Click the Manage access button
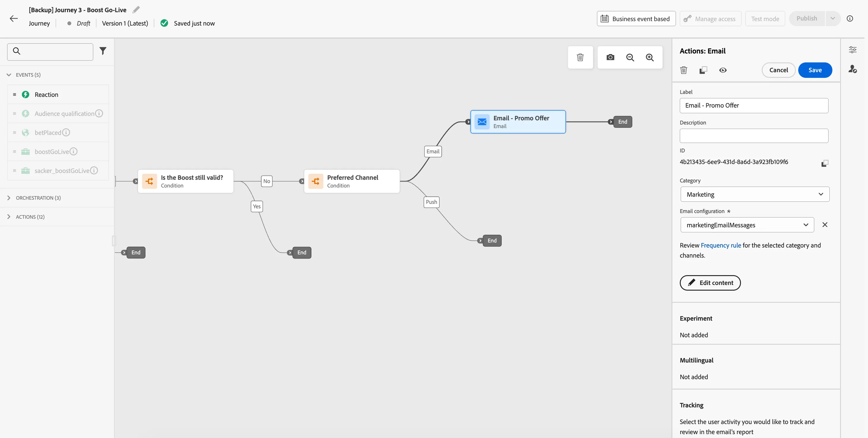The height and width of the screenshot is (438, 868). pyautogui.click(x=710, y=18)
